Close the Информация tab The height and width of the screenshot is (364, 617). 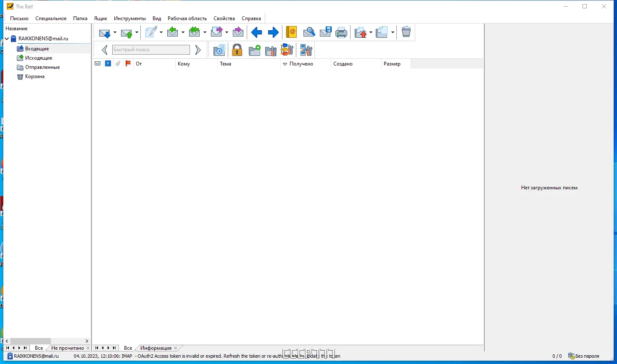[x=176, y=348]
